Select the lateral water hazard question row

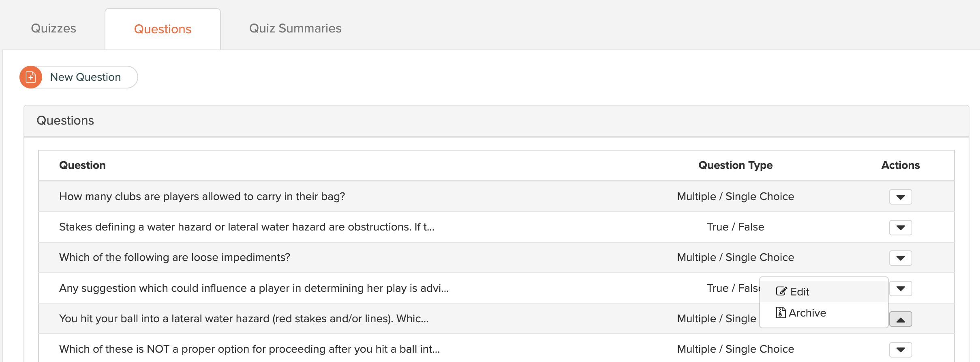pyautogui.click(x=496, y=319)
